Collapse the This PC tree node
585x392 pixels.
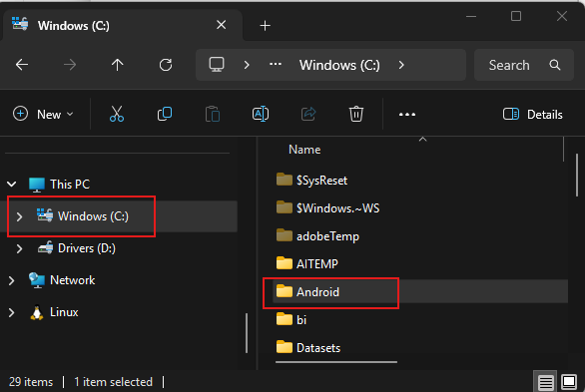(x=12, y=185)
